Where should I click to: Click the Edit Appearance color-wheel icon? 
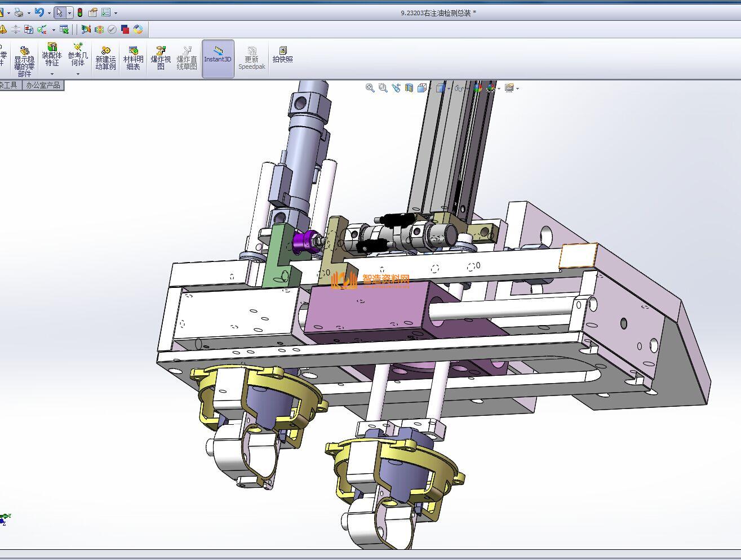click(138, 29)
